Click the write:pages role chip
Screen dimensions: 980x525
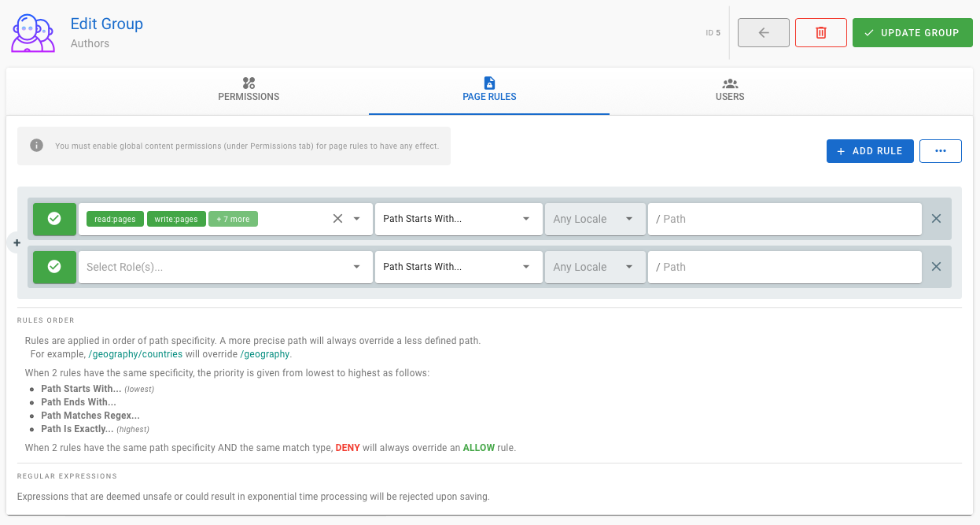tap(176, 219)
